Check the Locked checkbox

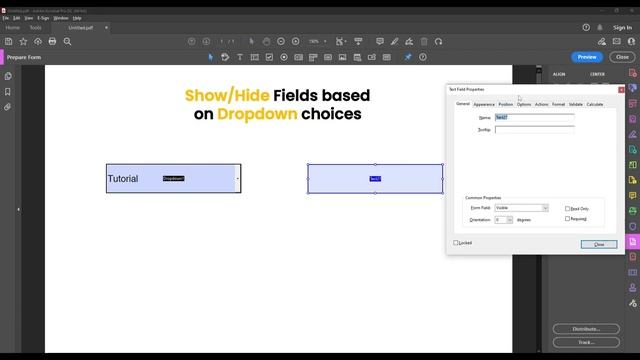(456, 243)
